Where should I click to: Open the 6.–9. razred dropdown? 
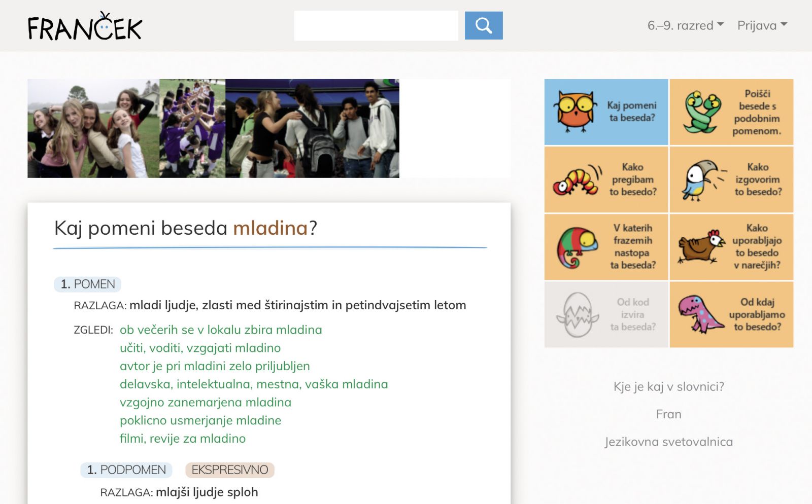click(x=685, y=25)
